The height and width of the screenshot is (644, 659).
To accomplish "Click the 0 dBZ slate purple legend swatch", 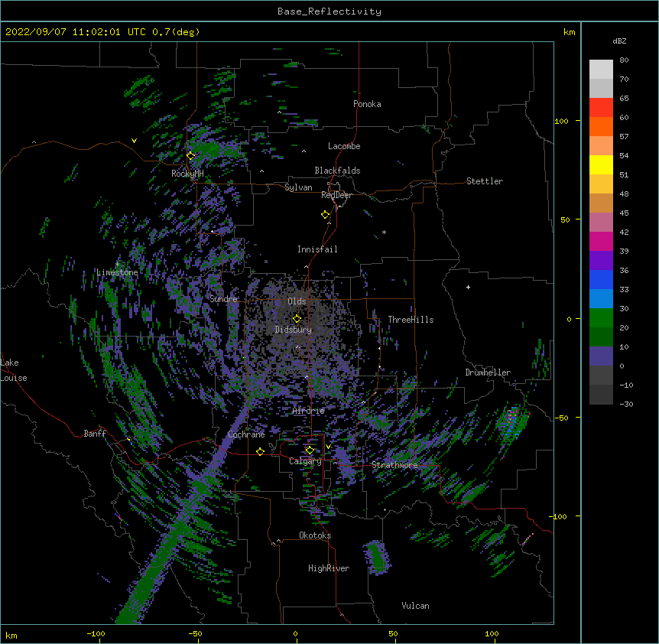I will 601,356.
